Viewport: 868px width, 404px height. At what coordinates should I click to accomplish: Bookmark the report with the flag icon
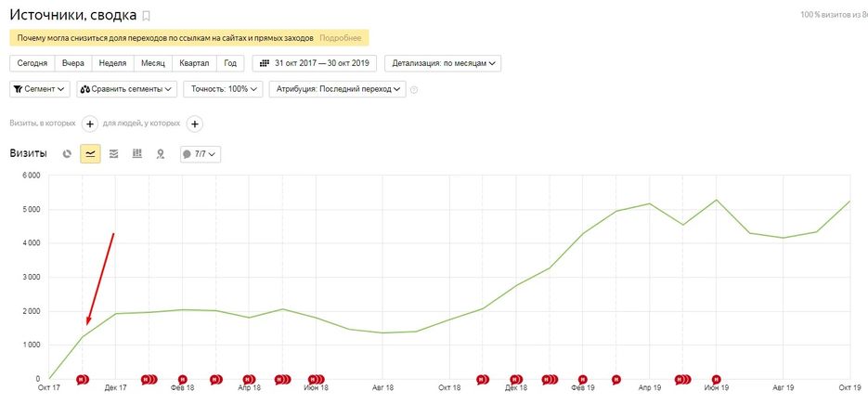pos(146,16)
